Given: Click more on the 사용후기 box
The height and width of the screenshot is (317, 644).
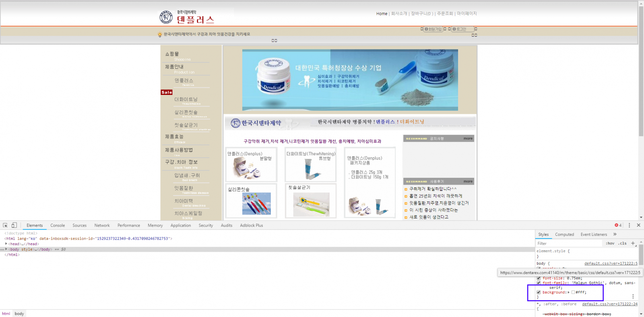Looking at the screenshot, I should (468, 181).
